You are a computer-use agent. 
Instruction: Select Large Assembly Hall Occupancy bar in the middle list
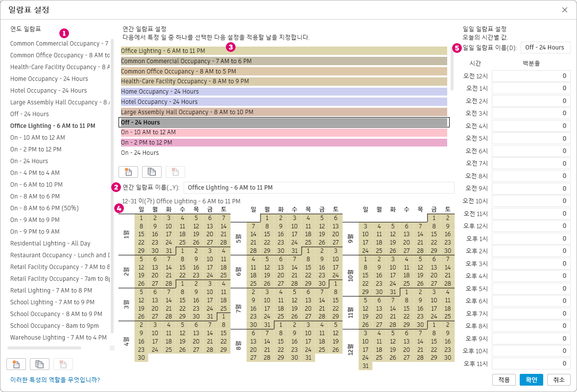284,112
